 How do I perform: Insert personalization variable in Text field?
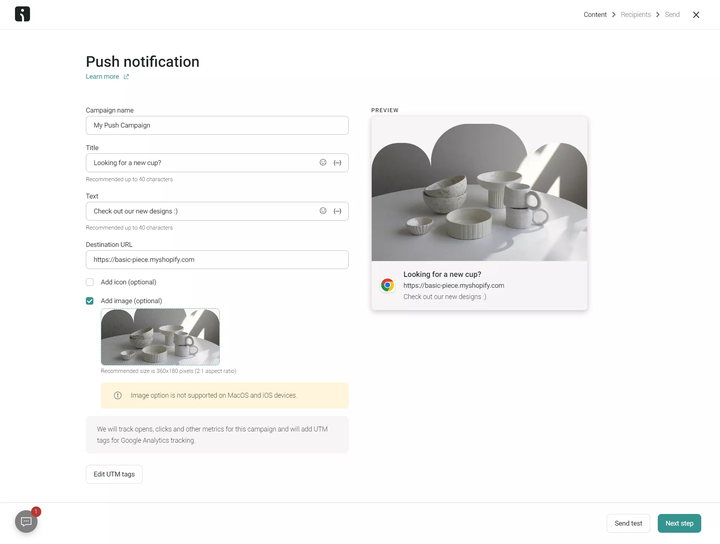pos(338,211)
